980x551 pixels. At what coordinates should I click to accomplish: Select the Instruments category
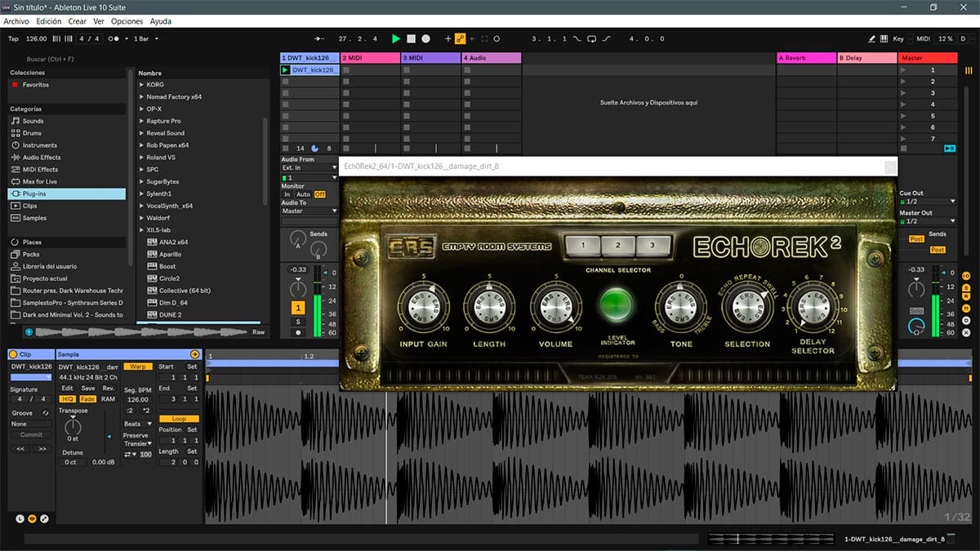(x=39, y=145)
